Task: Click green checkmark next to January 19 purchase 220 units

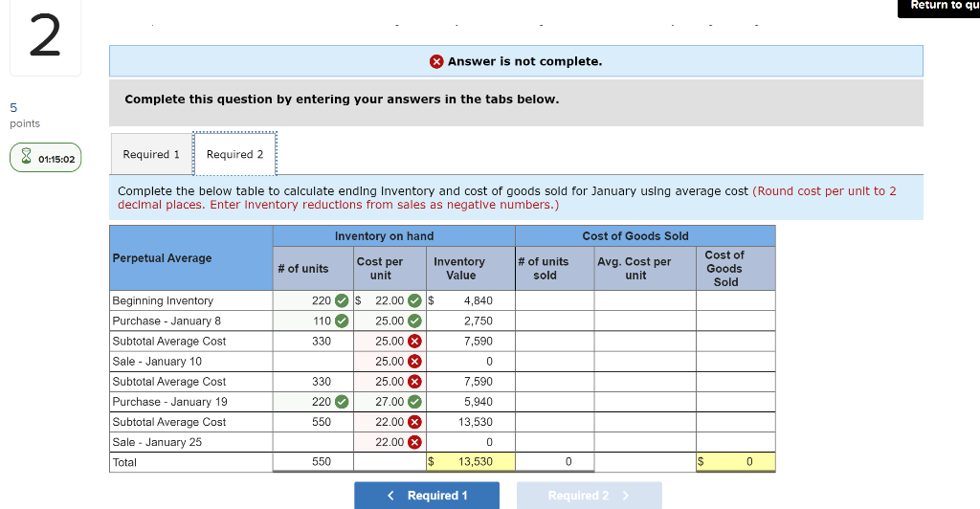Action: coord(342,402)
